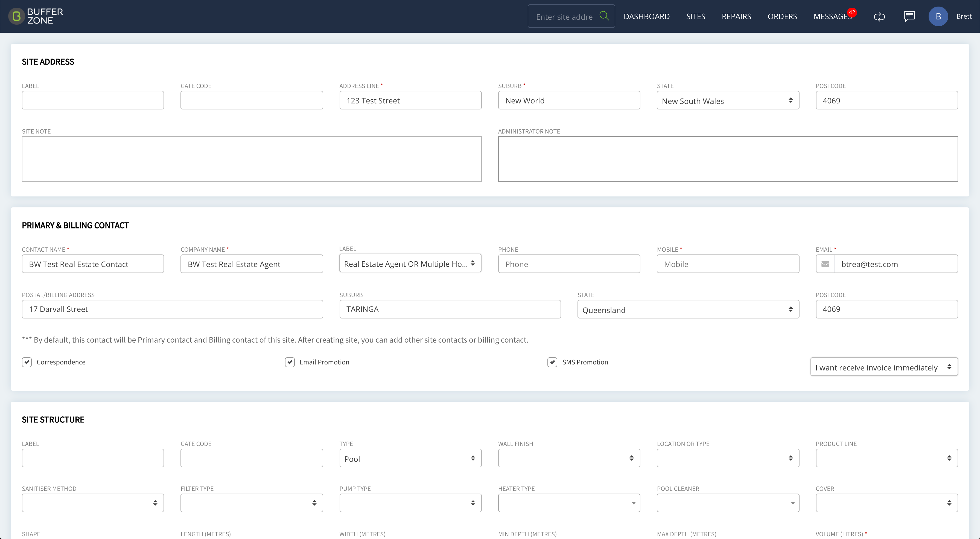This screenshot has height=539, width=980.
Task: Click the green search magnifier icon
Action: click(x=604, y=16)
